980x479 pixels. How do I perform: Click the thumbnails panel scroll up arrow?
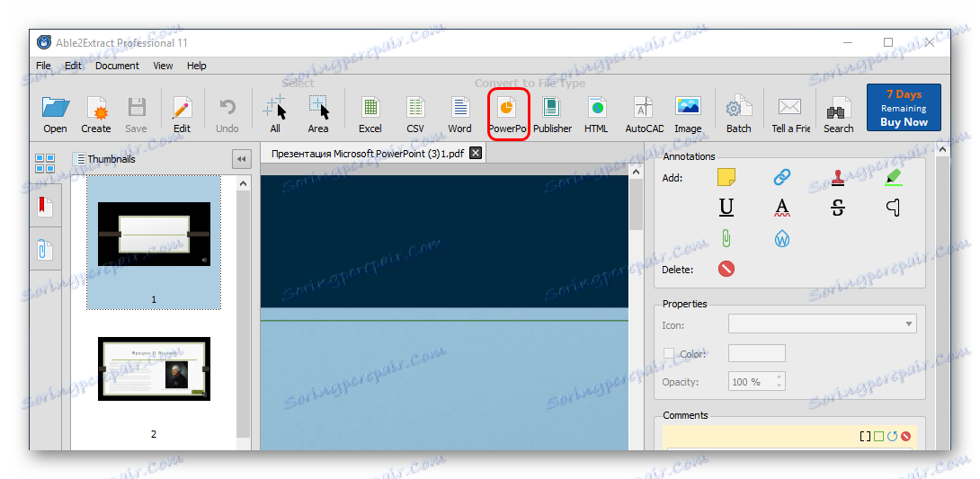click(x=243, y=183)
